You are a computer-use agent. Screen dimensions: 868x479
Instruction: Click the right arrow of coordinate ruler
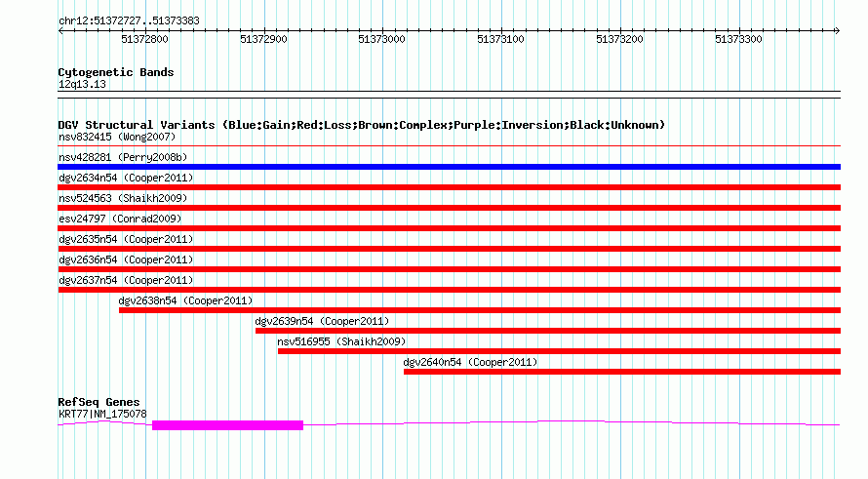pos(837,31)
